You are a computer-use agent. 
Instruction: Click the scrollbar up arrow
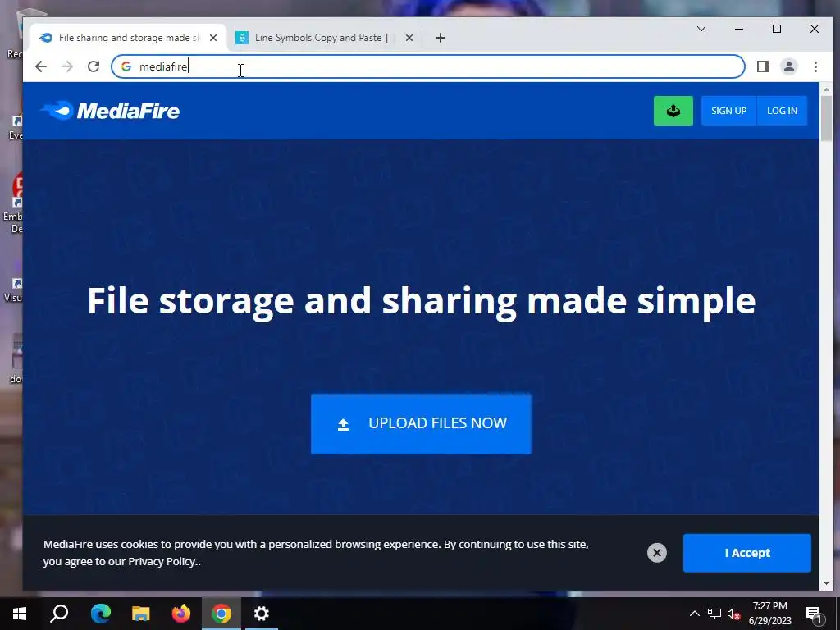coord(826,89)
